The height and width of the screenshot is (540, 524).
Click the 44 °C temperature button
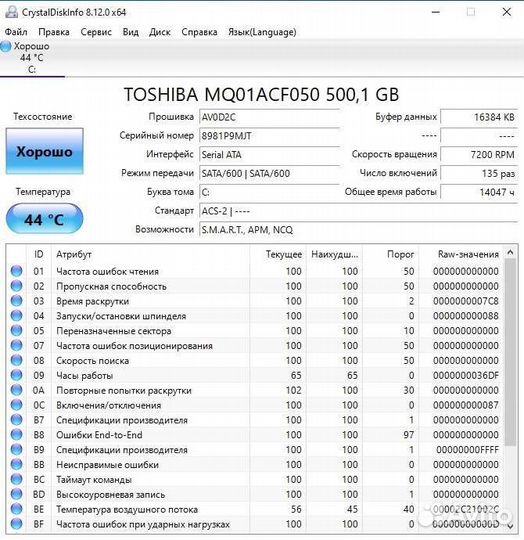(x=44, y=219)
